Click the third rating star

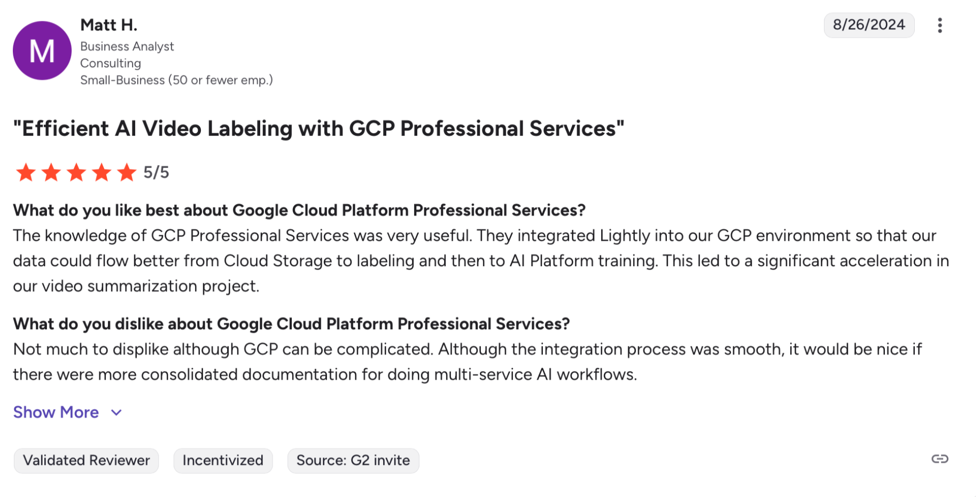point(76,173)
